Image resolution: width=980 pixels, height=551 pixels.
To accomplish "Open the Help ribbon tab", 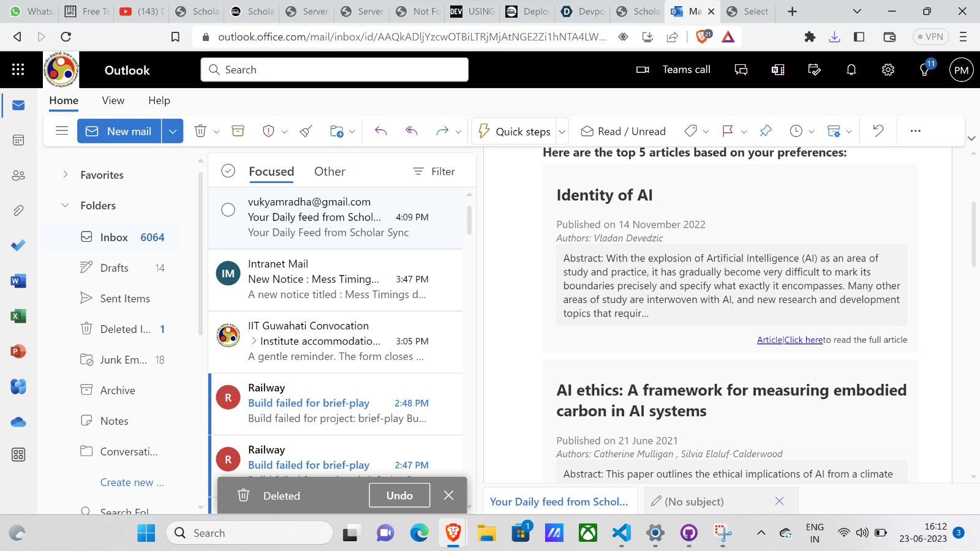I will click(159, 100).
